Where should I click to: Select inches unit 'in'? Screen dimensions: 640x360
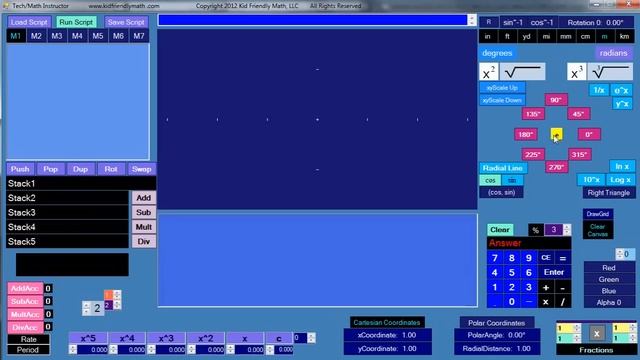pos(487,36)
